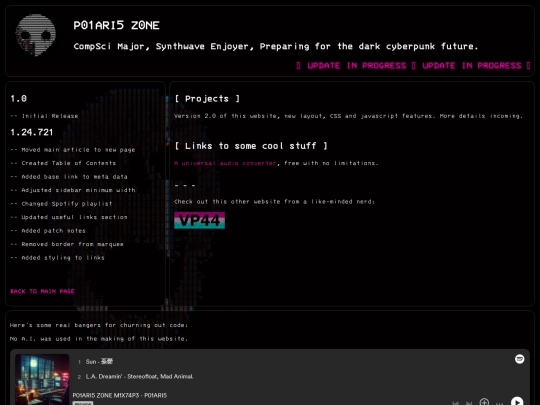This screenshot has height=405, width=540.
Task: Open the P01ARI5 ZONE MIX74P3 playlist title
Action: point(120,395)
